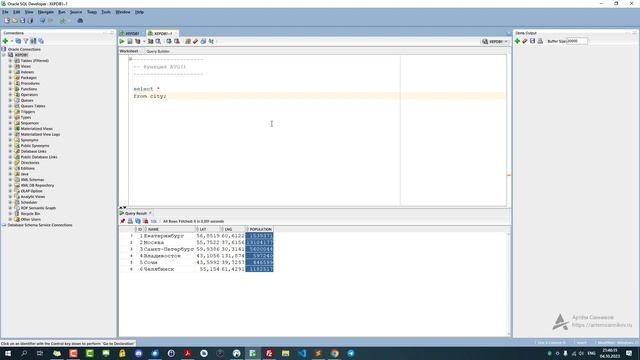
Task: Refresh the Connections panel tree
Action: click(18, 41)
